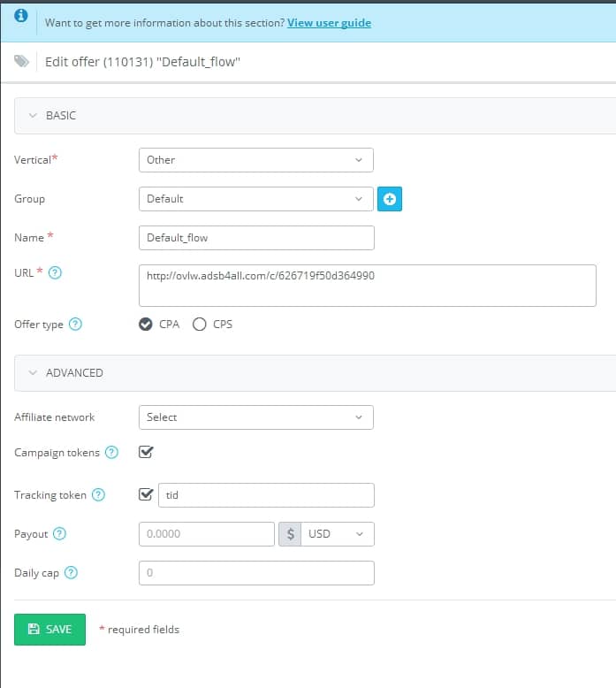Open the Campaign tokens help icon
Image resolution: width=616 pixels, height=688 pixels.
pos(112,453)
